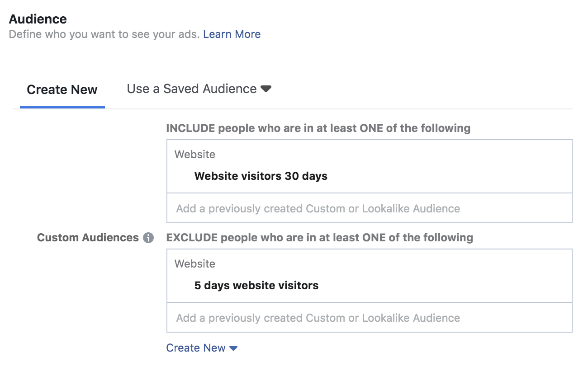Select the 5 days website visitors audience
This screenshot has height=376, width=588.
pyautogui.click(x=256, y=286)
